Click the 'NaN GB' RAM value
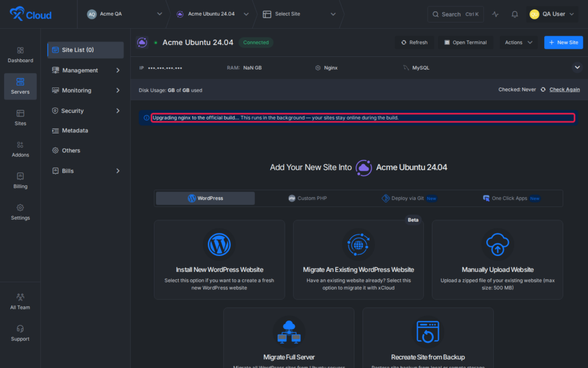This screenshot has height=368, width=588. [x=253, y=68]
